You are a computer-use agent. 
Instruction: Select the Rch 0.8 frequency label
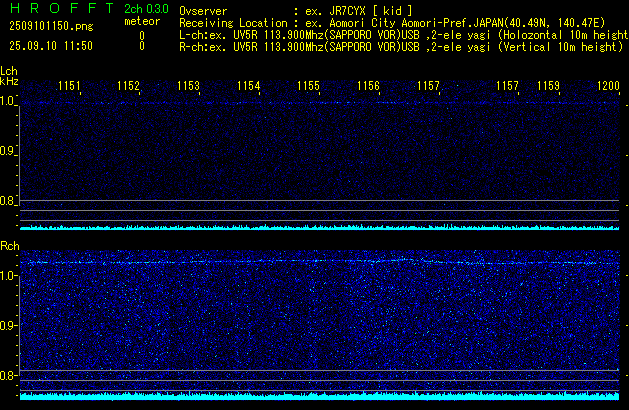[7, 375]
